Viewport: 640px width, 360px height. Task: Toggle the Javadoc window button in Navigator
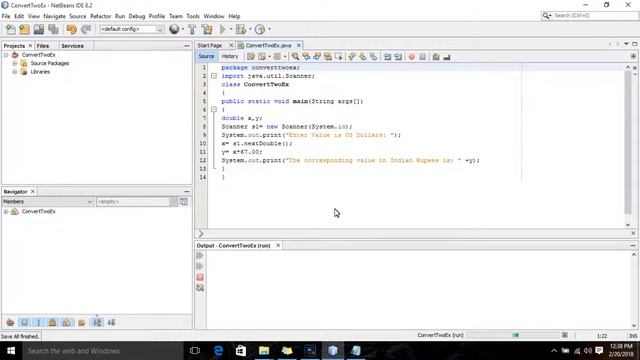pyautogui.click(x=184, y=202)
